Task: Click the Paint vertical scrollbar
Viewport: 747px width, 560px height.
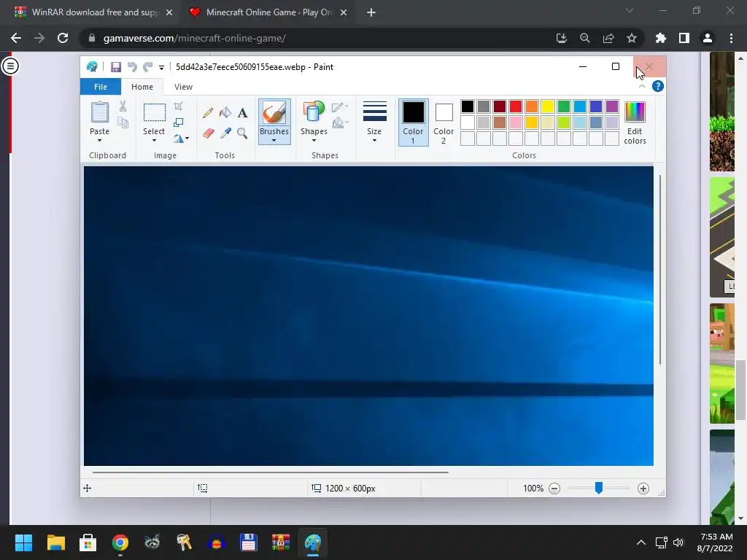Action: coord(659,270)
